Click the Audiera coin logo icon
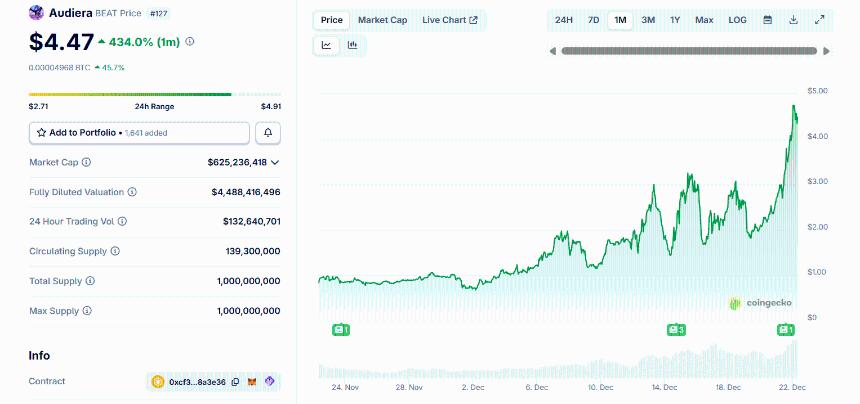 36,13
